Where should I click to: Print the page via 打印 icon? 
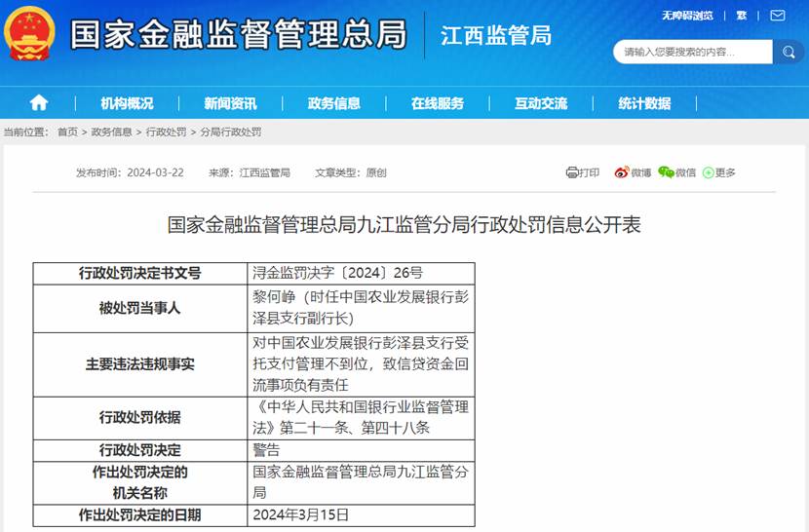click(583, 172)
